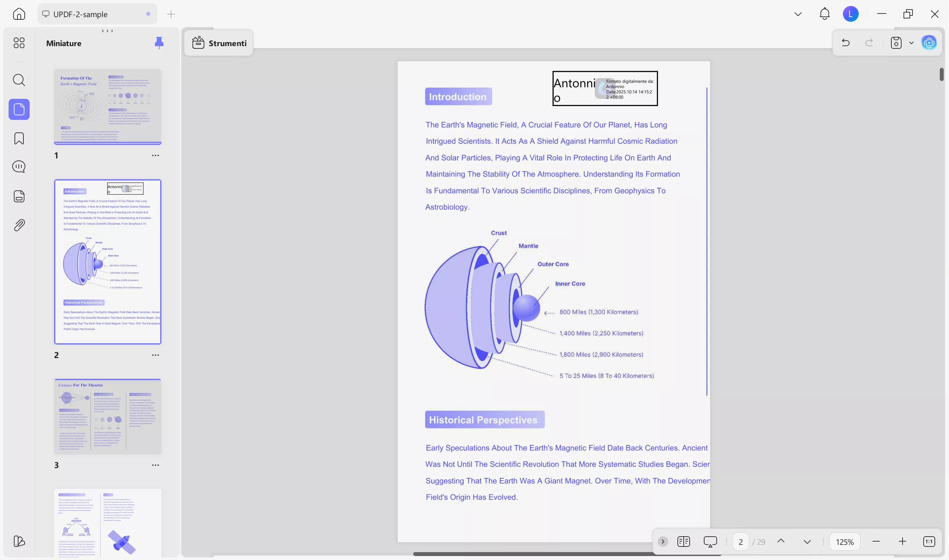The height and width of the screenshot is (560, 949).
Task: Unpin the Miniature panel
Action: (159, 42)
